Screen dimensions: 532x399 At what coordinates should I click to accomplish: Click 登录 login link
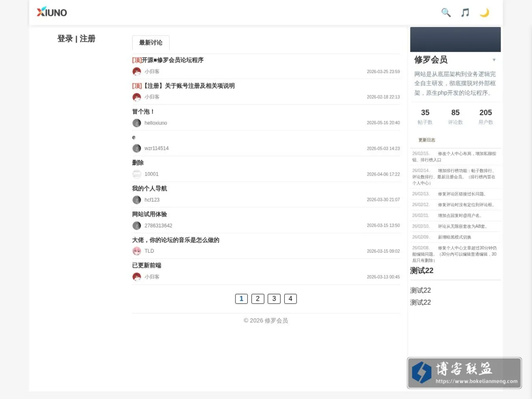pos(65,39)
